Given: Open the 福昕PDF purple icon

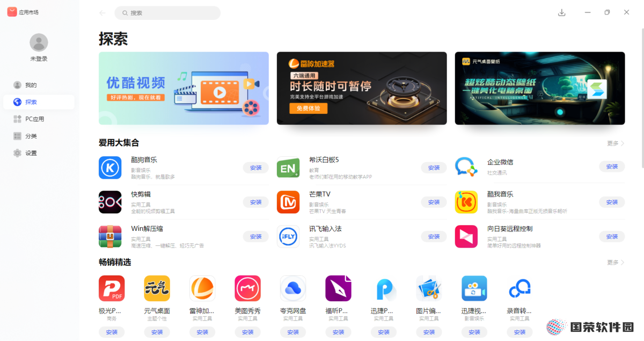Looking at the screenshot, I should pyautogui.click(x=339, y=288).
